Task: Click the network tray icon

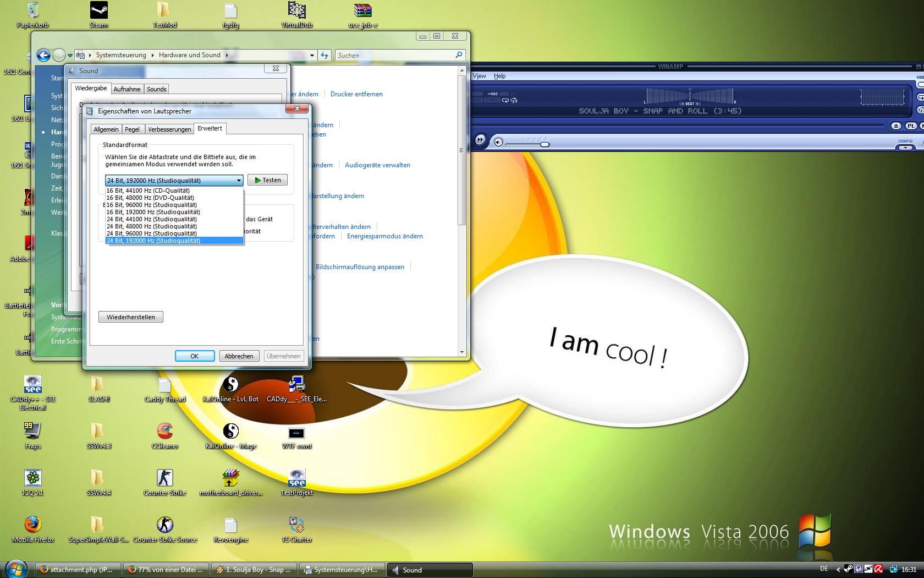Action: [x=893, y=569]
